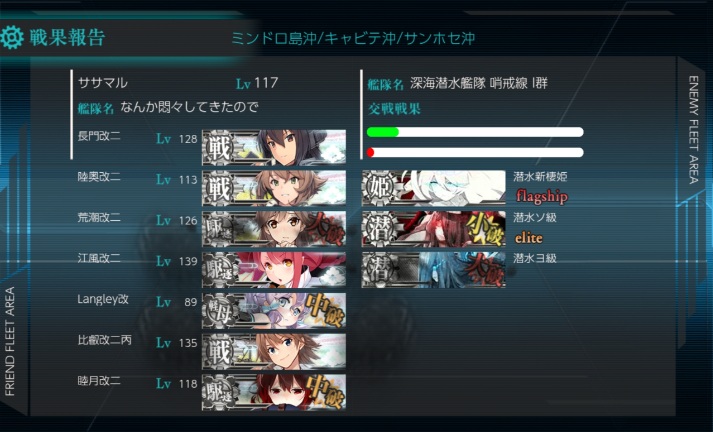Screen dimensions: 713x432
Task: Click 小破 stamp on 潜水ソ級 banner
Action: click(485, 229)
